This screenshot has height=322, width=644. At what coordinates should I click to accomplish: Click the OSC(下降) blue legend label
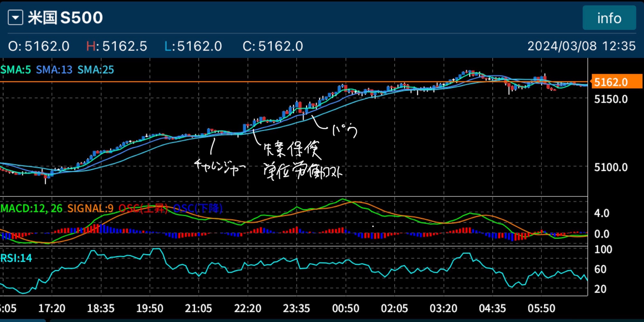point(198,209)
